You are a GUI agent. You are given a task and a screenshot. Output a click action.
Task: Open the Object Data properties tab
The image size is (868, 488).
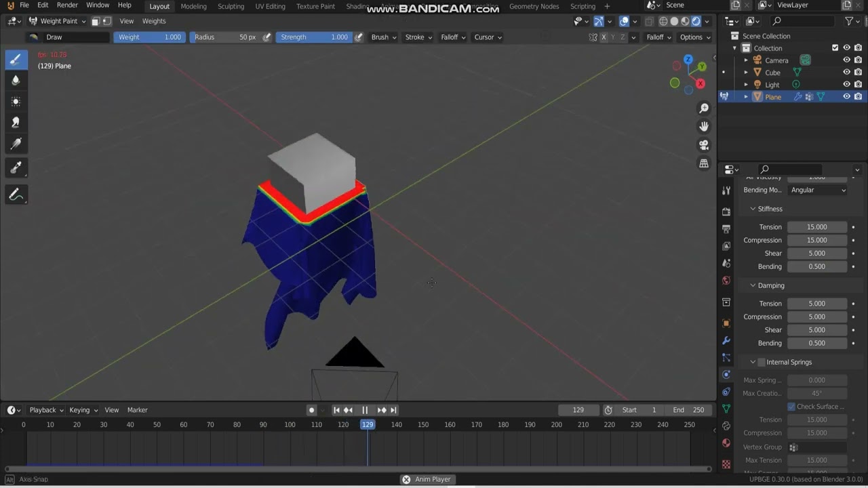(x=726, y=409)
